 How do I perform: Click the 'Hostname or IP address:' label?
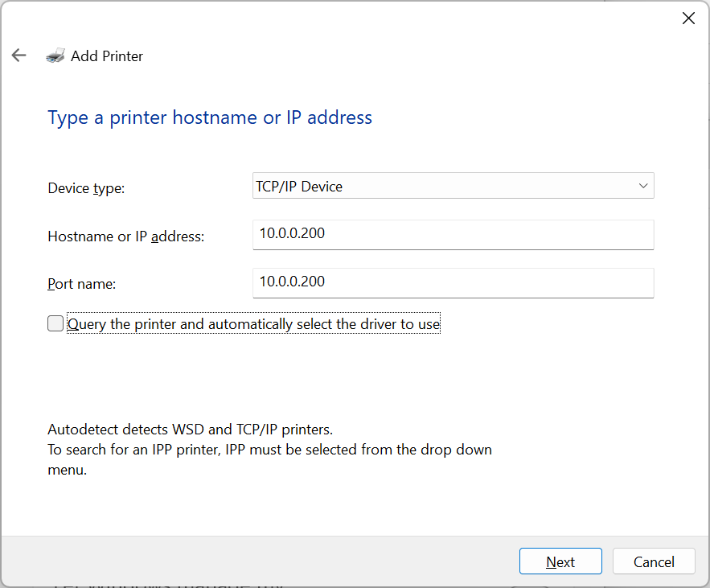[126, 236]
